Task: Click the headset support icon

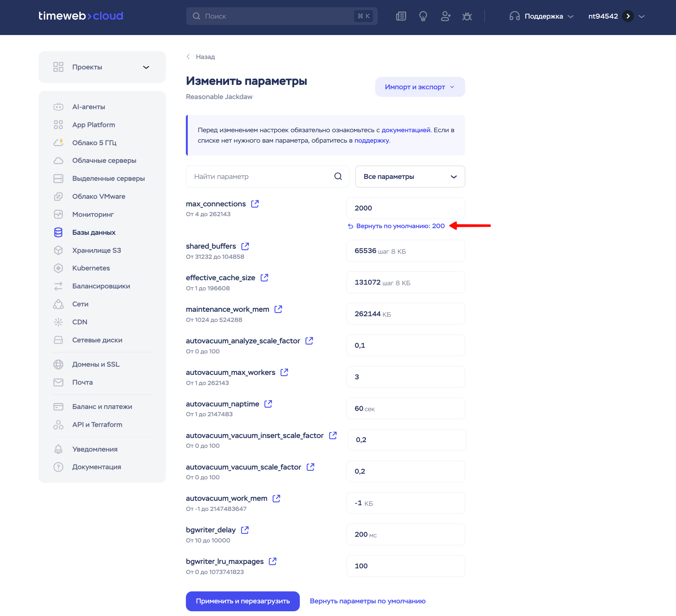Action: click(514, 16)
